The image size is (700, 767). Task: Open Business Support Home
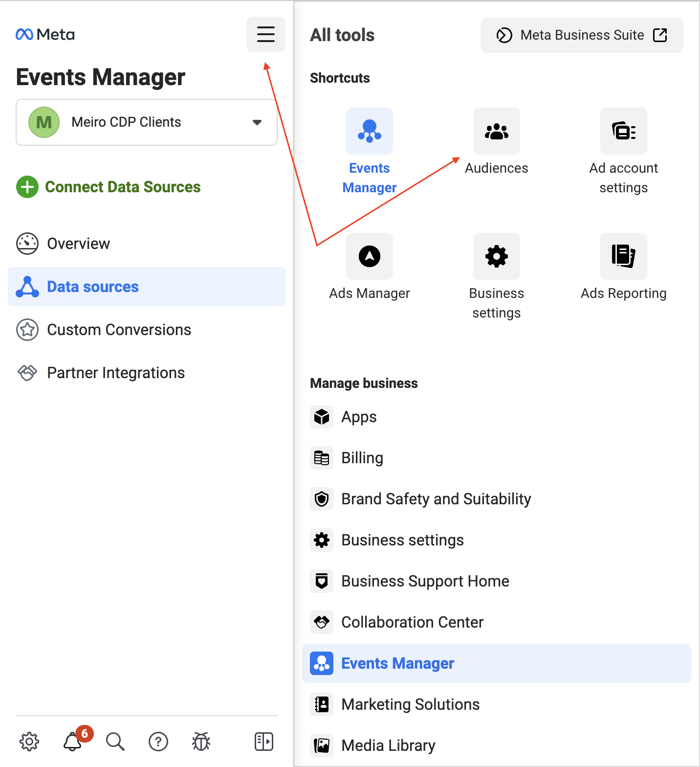497,581
